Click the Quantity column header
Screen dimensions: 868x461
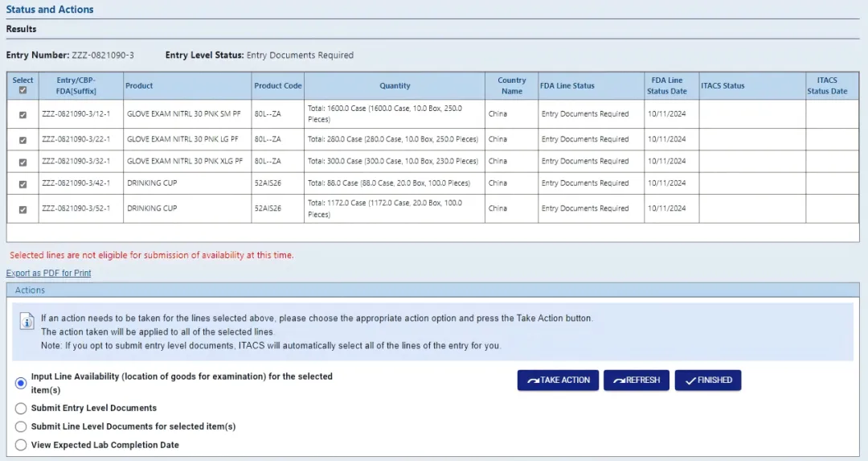395,86
